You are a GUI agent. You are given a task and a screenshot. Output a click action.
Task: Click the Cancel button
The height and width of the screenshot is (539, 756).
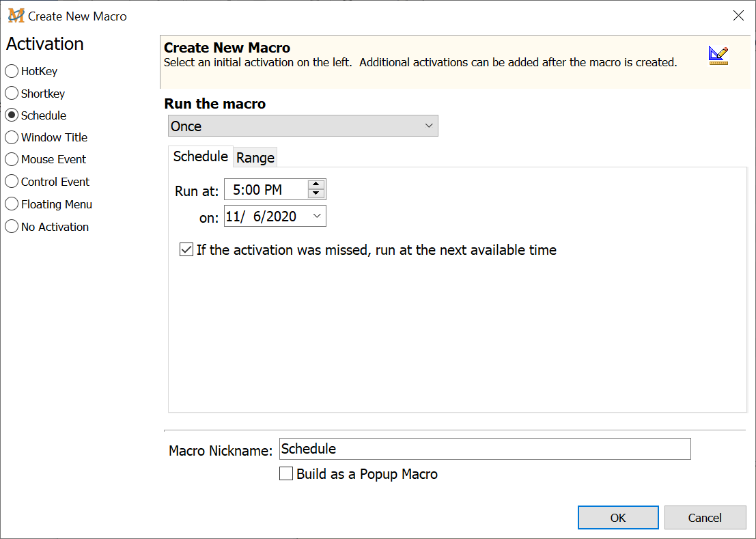[705, 518]
